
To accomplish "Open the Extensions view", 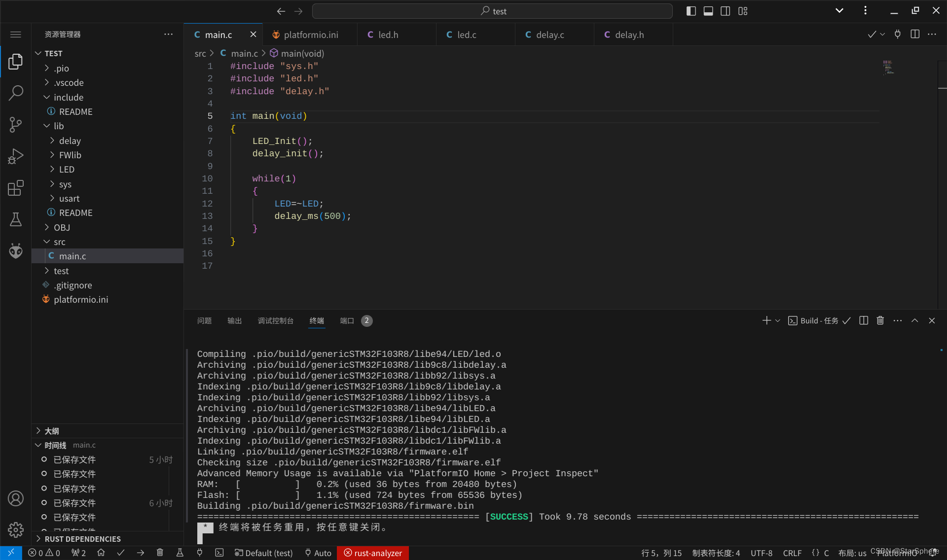I will click(16, 188).
